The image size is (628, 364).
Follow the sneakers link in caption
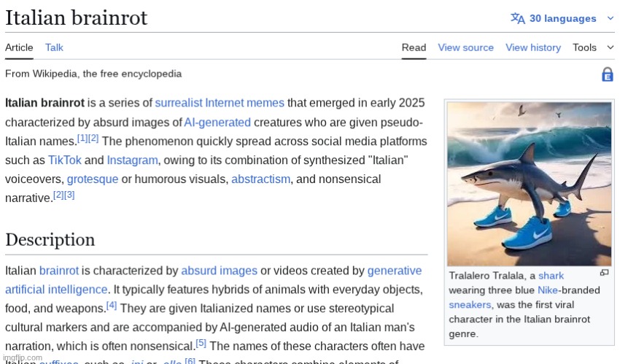(470, 305)
